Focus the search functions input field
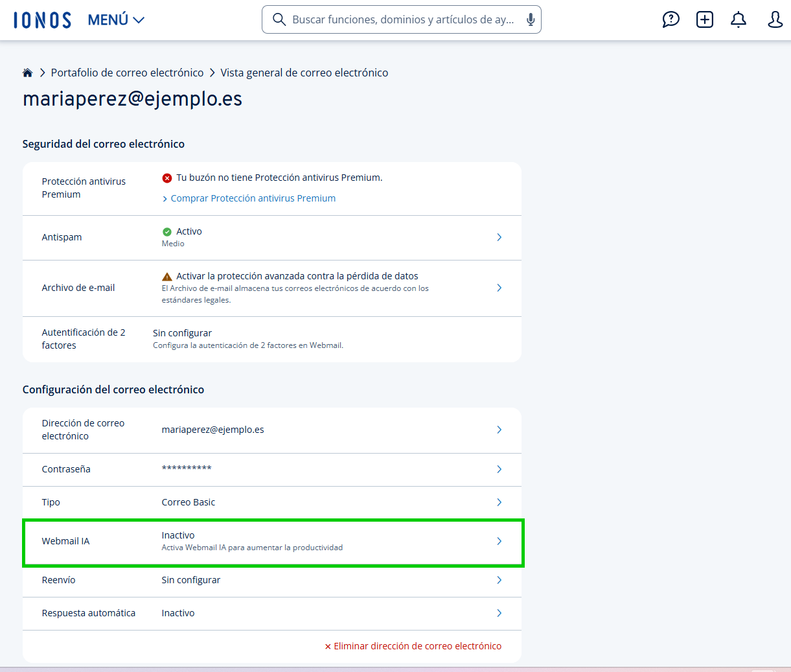 (x=403, y=19)
